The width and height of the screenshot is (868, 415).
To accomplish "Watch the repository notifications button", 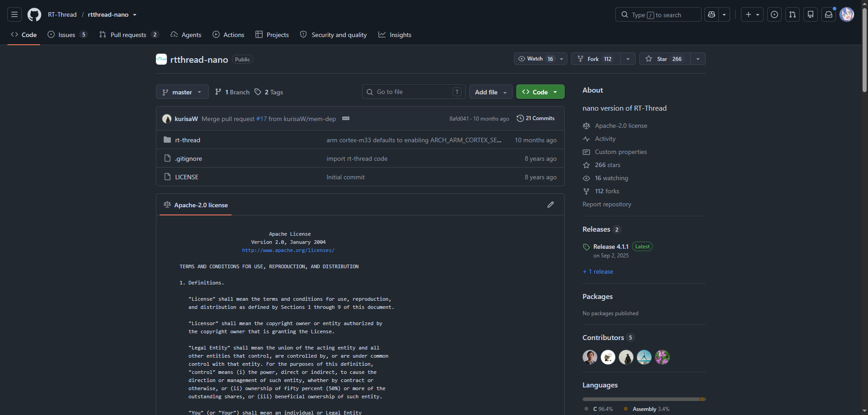I will tap(541, 59).
